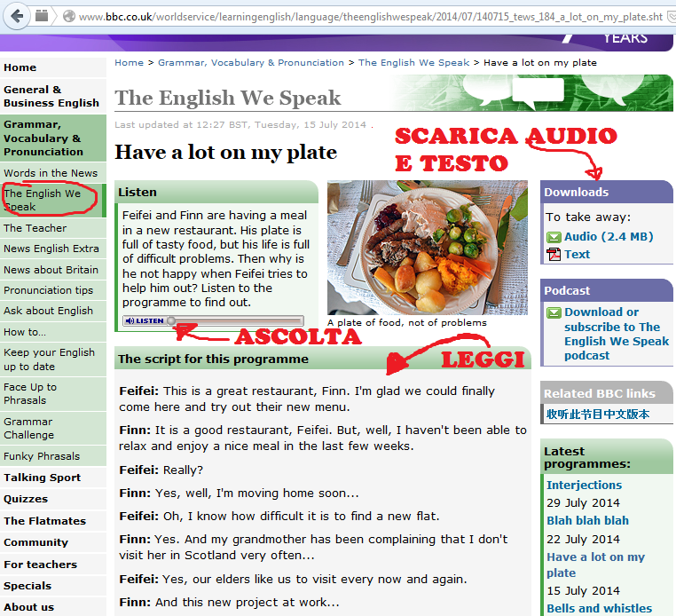Click the Downloads panel header
Image resolution: width=676 pixels, height=616 pixels.
tap(607, 192)
